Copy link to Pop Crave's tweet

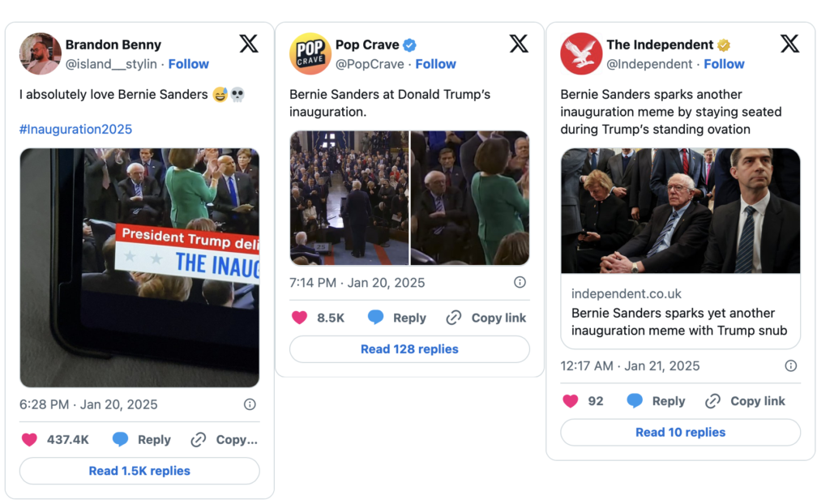click(486, 318)
